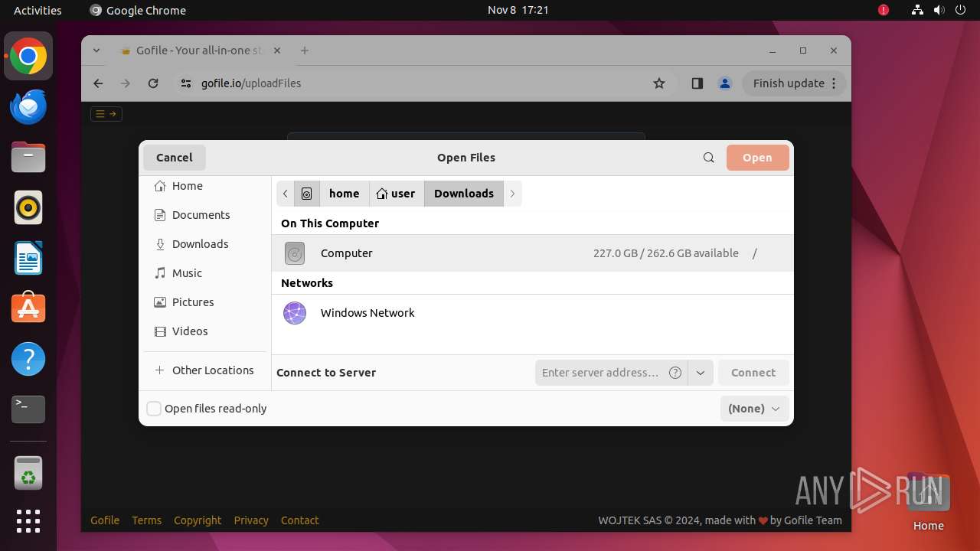Click the Downloads path segment
The height and width of the screenshot is (551, 980).
click(x=464, y=194)
